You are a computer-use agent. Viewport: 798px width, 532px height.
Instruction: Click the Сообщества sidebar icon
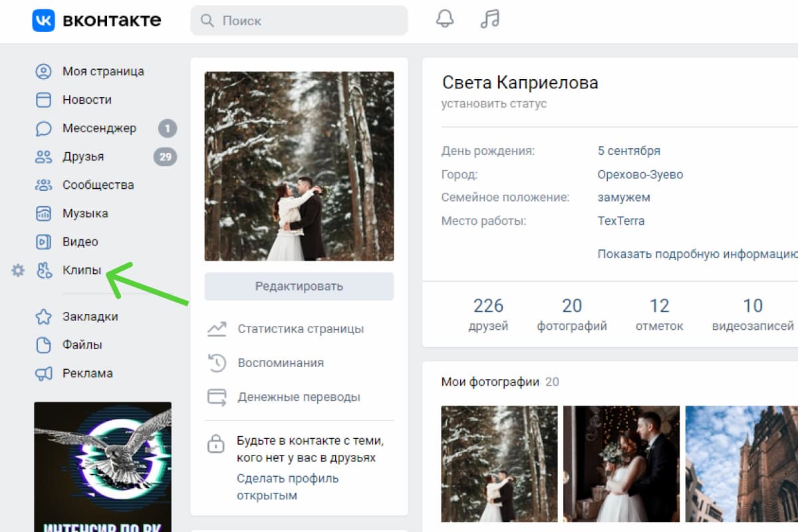coord(43,186)
